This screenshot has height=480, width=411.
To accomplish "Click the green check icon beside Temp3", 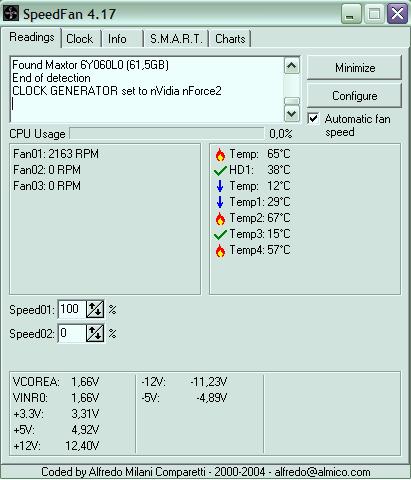I will (220, 235).
